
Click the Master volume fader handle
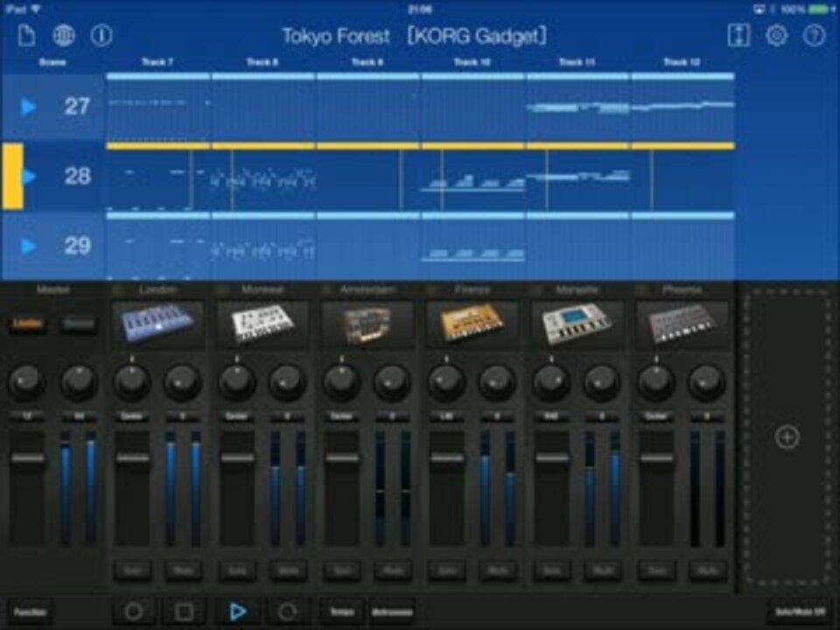(27, 458)
